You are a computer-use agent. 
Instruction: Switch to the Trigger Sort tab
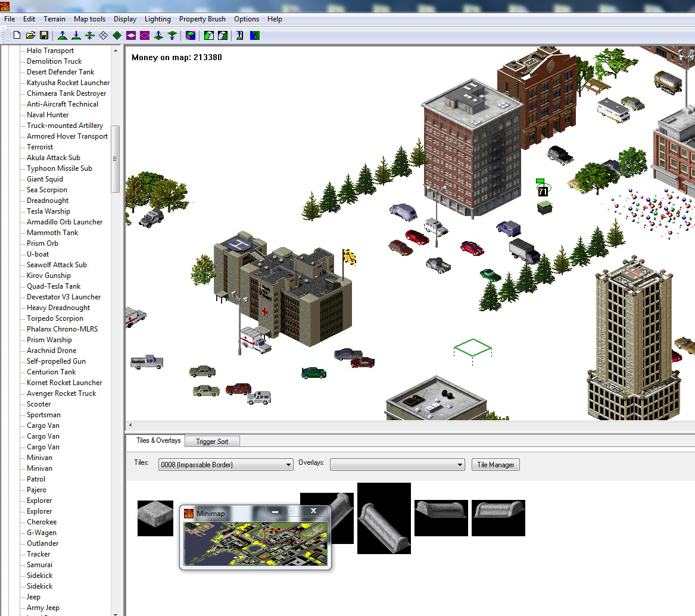(212, 442)
